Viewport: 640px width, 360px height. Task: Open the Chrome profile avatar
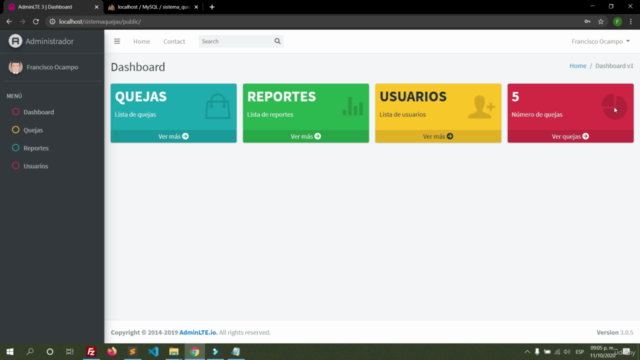617,22
